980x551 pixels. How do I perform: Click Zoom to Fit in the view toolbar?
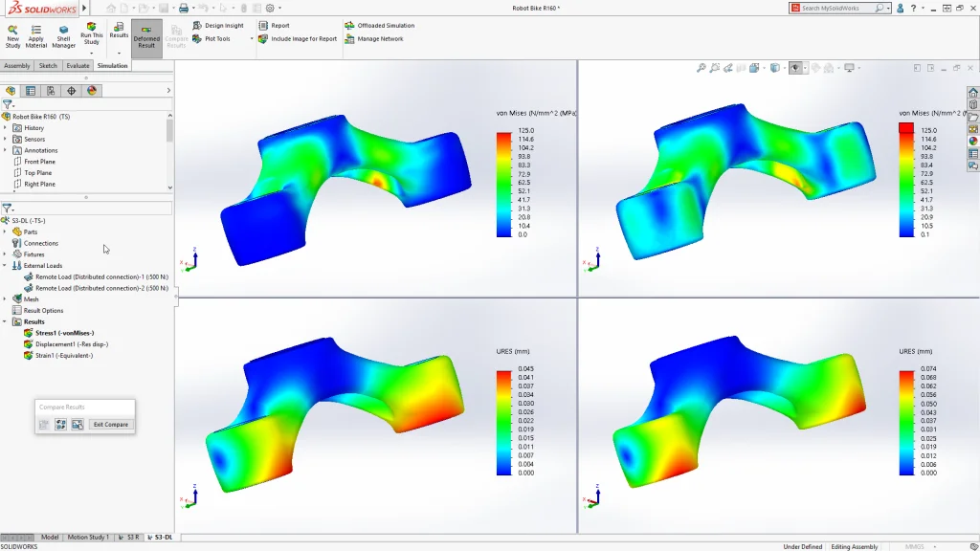pyautogui.click(x=702, y=68)
